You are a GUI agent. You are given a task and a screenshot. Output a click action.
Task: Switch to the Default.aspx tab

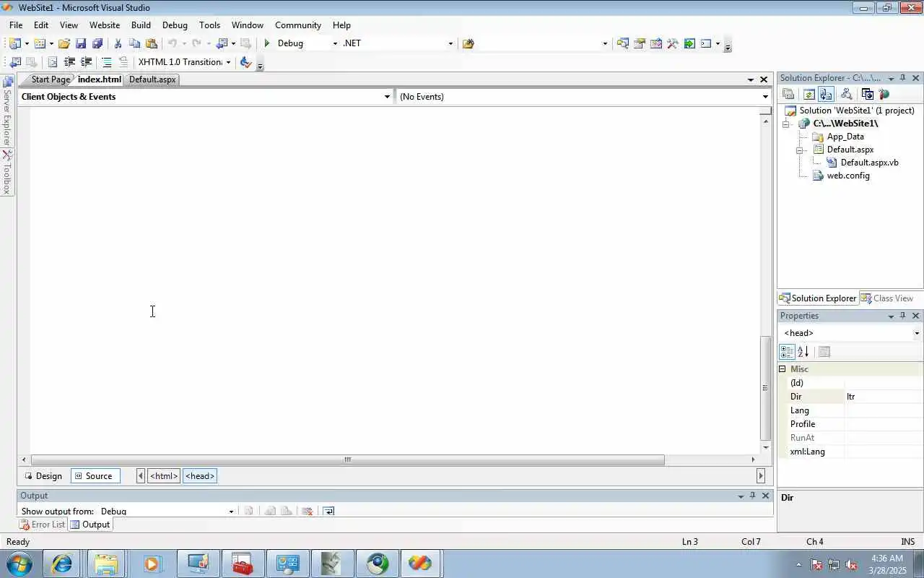152,79
